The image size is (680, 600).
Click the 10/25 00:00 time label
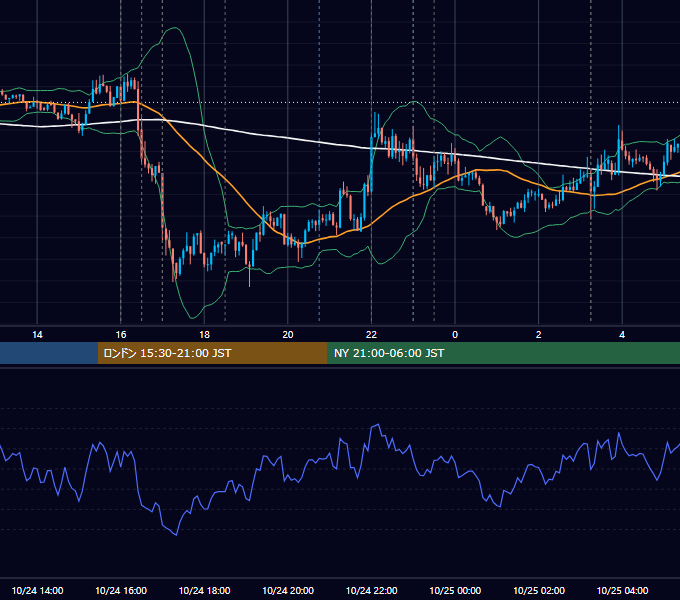(455, 590)
